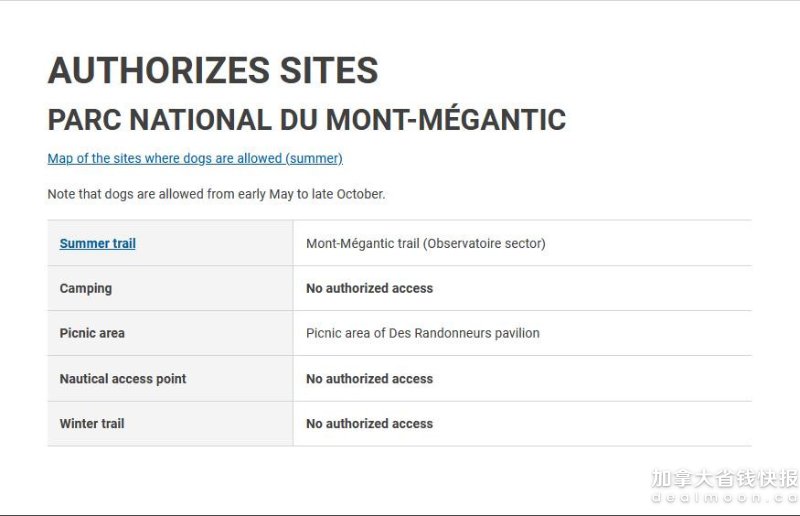The image size is (800, 516).
Task: Click Nautical access point's No authorized access
Action: (x=369, y=379)
